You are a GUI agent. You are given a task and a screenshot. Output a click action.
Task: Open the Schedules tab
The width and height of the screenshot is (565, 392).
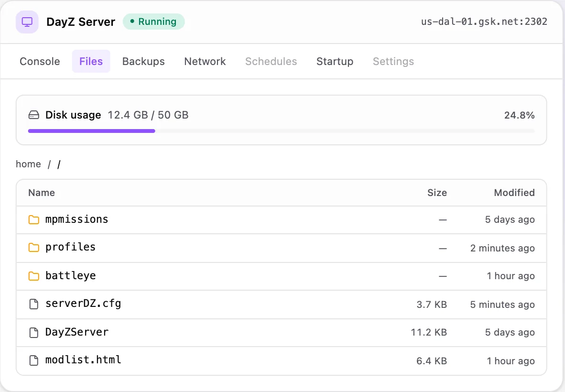coord(271,61)
